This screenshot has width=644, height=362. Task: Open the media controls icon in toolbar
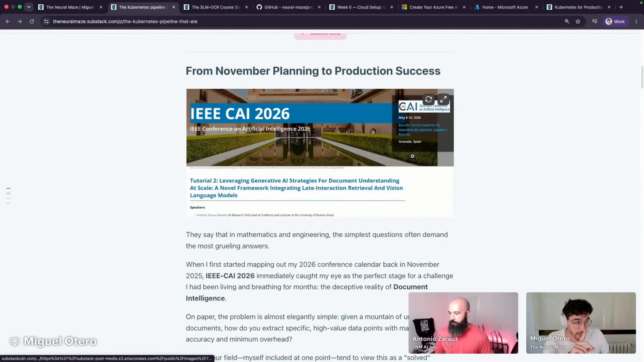click(x=595, y=21)
